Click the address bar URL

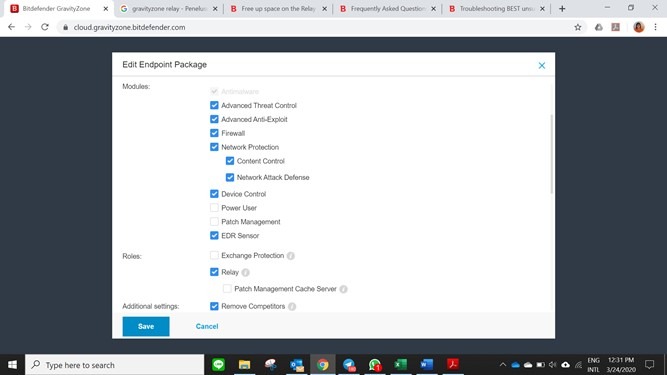point(129,27)
